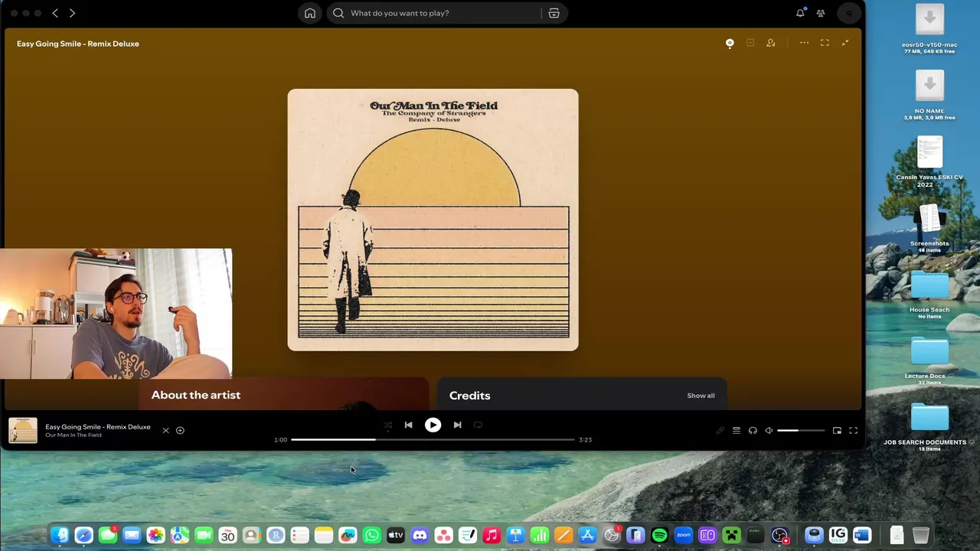This screenshot has height=551, width=980.
Task: Click the search field 'What do you want to play?'
Action: (435, 13)
